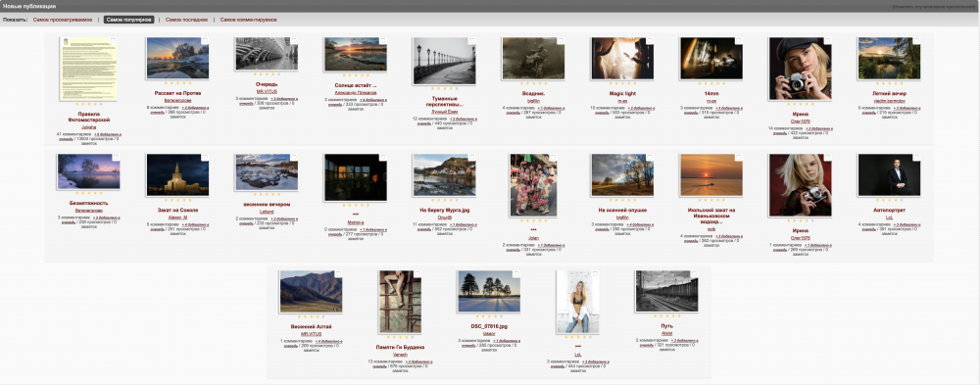Mark the checkbox on Magic light photo
Image resolution: width=980 pixels, height=385 pixels.
click(650, 40)
